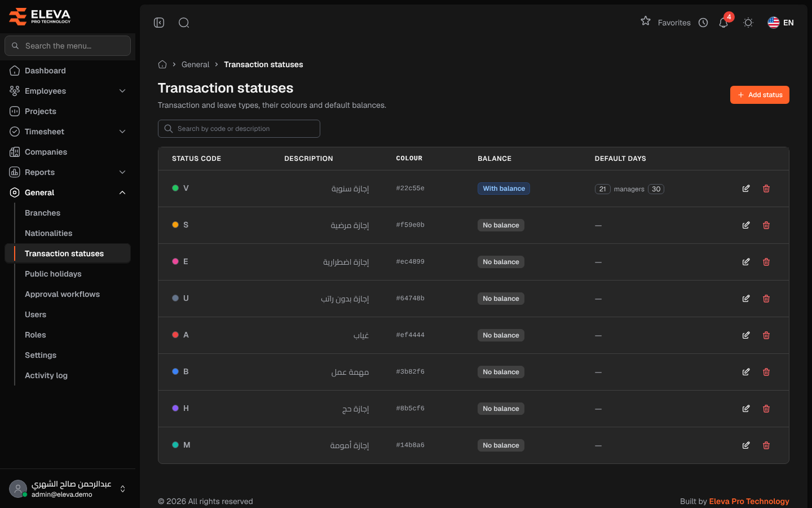Click the General breadcrumb link

(195, 64)
